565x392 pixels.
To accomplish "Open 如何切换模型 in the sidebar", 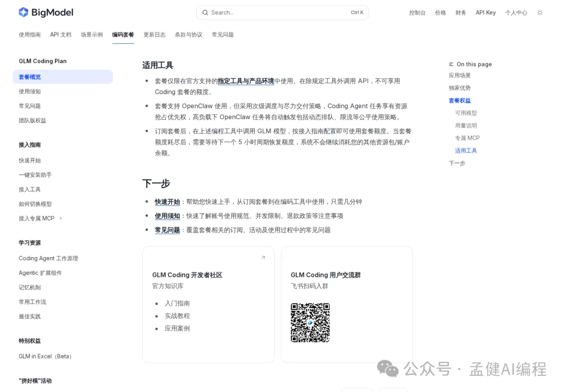I will click(x=35, y=204).
